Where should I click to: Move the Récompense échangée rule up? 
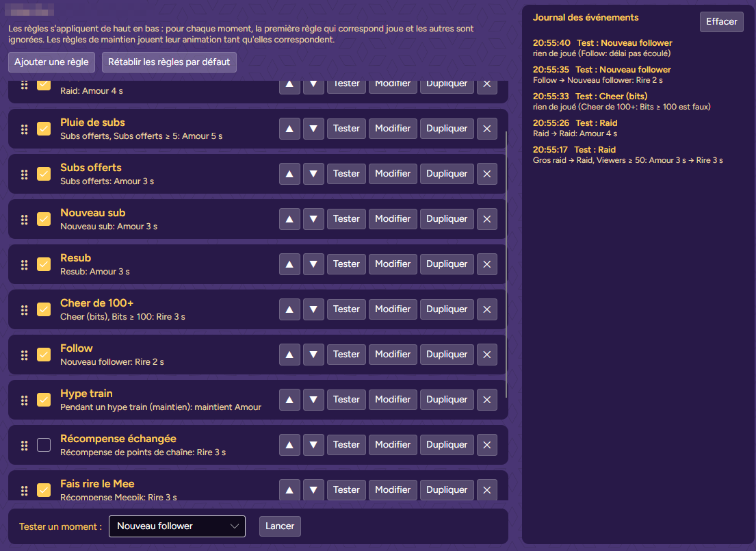click(289, 445)
